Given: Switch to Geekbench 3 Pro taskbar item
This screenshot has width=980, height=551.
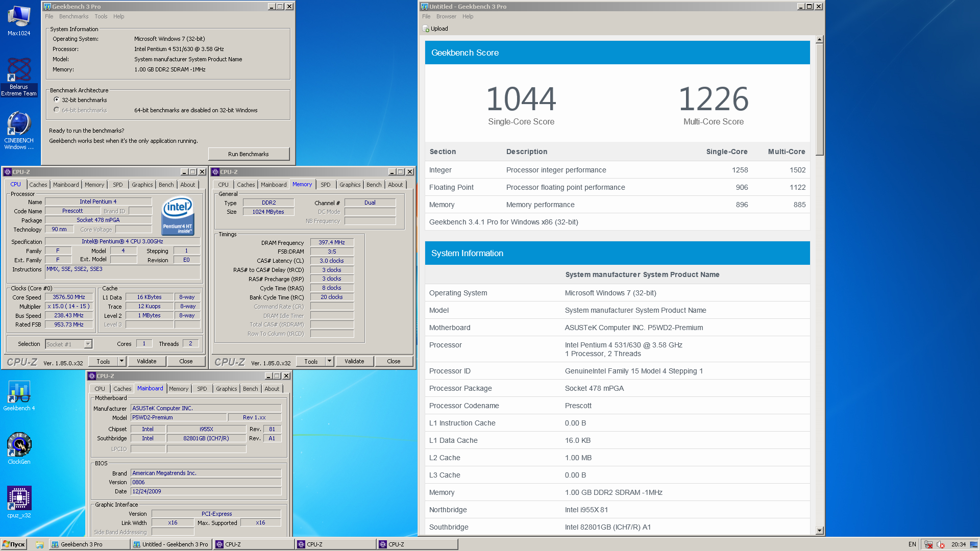Looking at the screenshot, I should [89, 544].
